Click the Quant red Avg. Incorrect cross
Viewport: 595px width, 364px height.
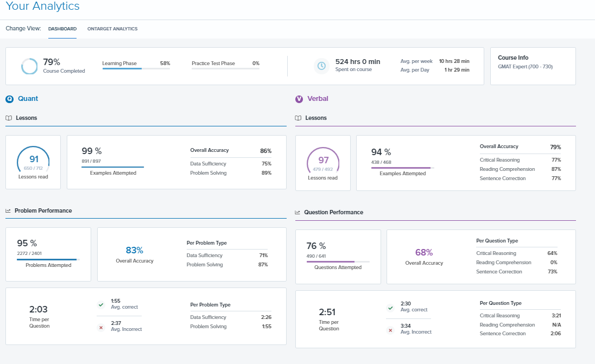click(x=100, y=328)
